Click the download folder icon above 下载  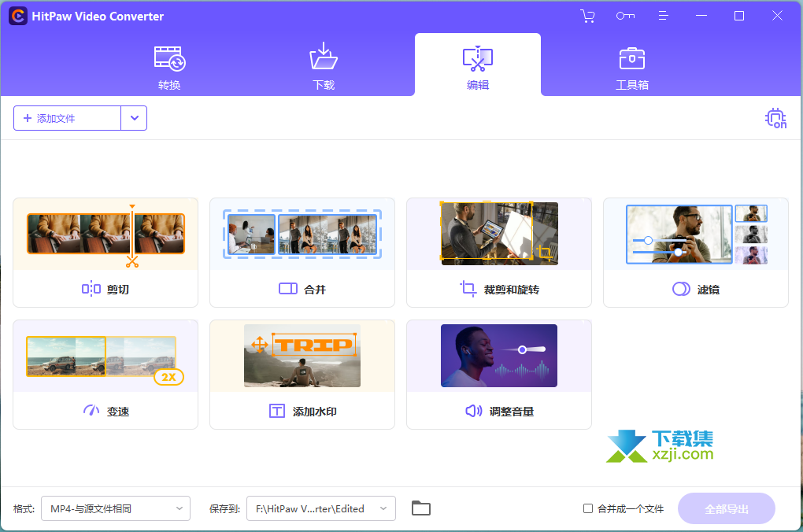(x=324, y=56)
